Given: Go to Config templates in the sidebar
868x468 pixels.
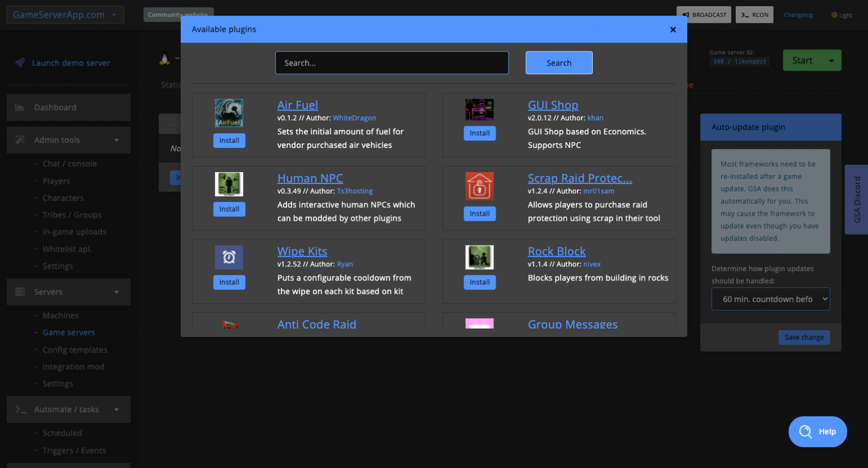Looking at the screenshot, I should point(75,350).
